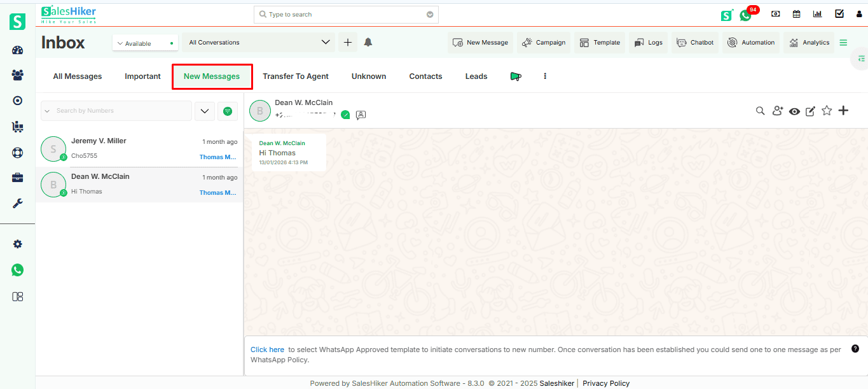Click the notification bell icon

tap(368, 42)
